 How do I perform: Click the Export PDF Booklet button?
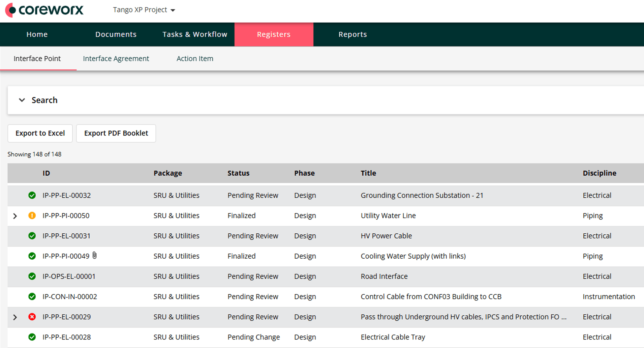(116, 133)
